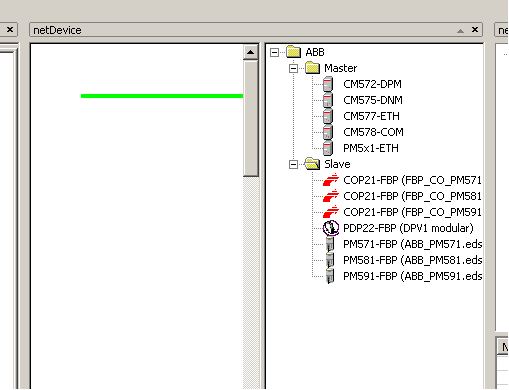The height and width of the screenshot is (390, 509).
Task: Select the PM581-FBP (ABB_PM581.eds entry
Action: point(413,260)
